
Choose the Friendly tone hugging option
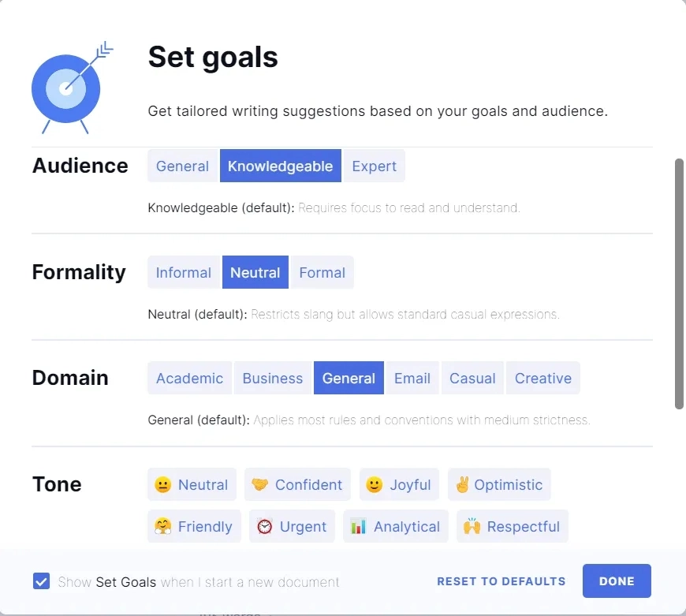[x=194, y=527]
